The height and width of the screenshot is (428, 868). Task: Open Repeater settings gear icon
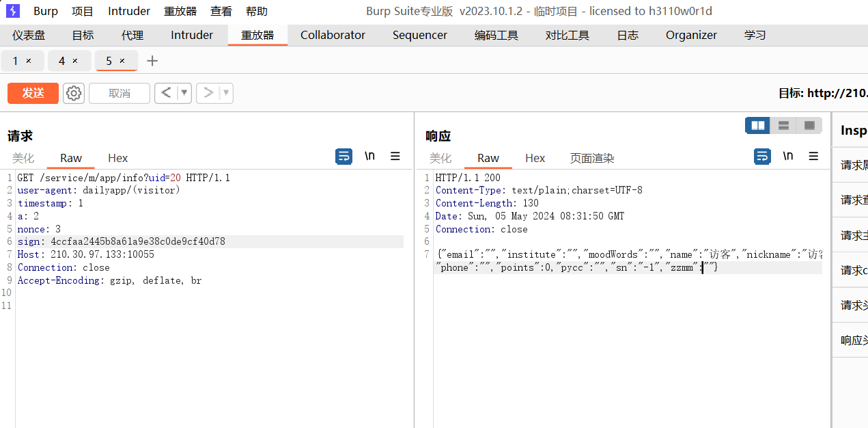click(x=74, y=93)
